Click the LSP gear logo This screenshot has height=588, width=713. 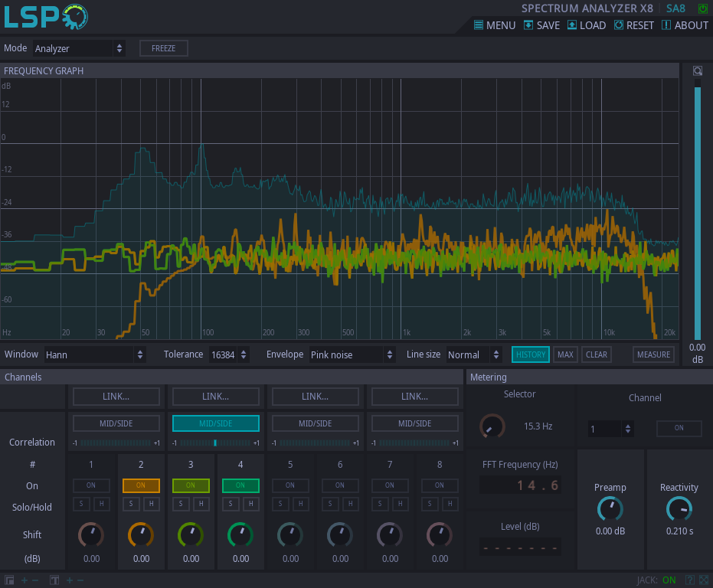click(x=46, y=17)
